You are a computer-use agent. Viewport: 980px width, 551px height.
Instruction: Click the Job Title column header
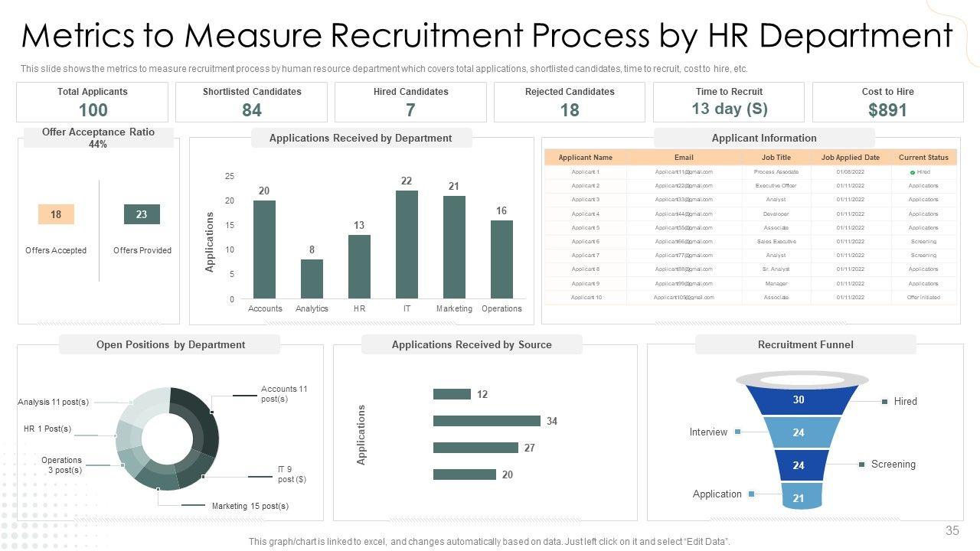[x=776, y=158]
